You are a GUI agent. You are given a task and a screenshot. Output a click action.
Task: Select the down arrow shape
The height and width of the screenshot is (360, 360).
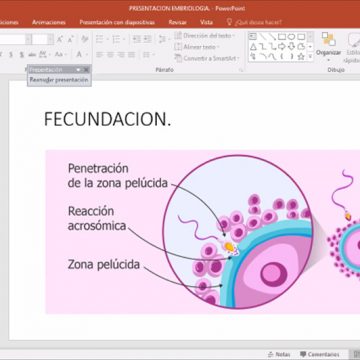tap(292, 46)
